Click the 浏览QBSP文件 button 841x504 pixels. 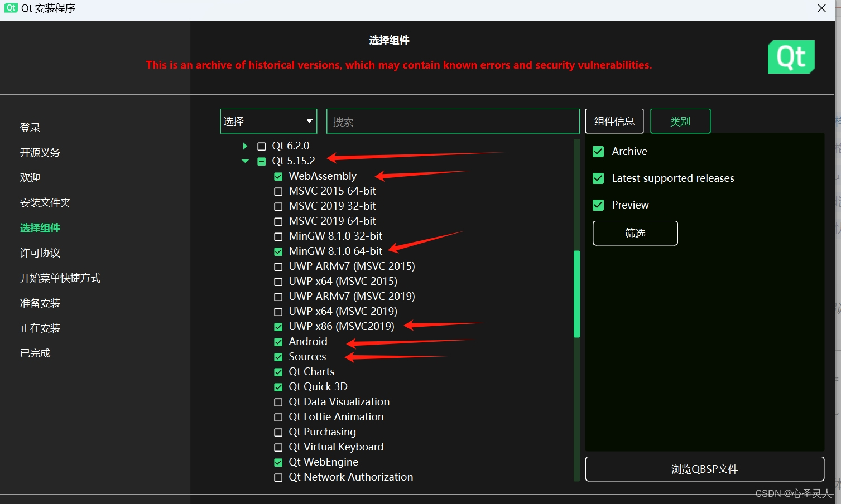704,469
